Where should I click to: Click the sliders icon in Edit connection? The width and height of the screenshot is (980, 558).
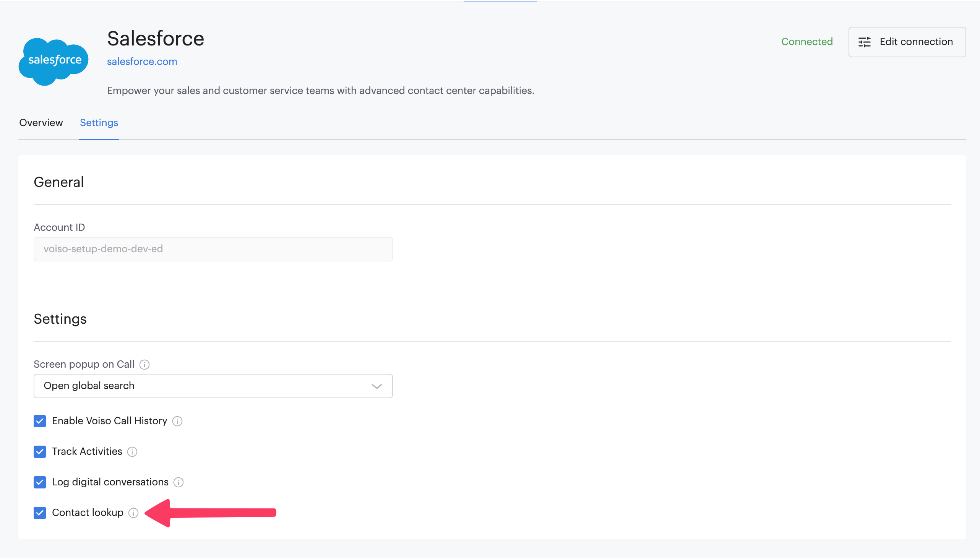(865, 42)
